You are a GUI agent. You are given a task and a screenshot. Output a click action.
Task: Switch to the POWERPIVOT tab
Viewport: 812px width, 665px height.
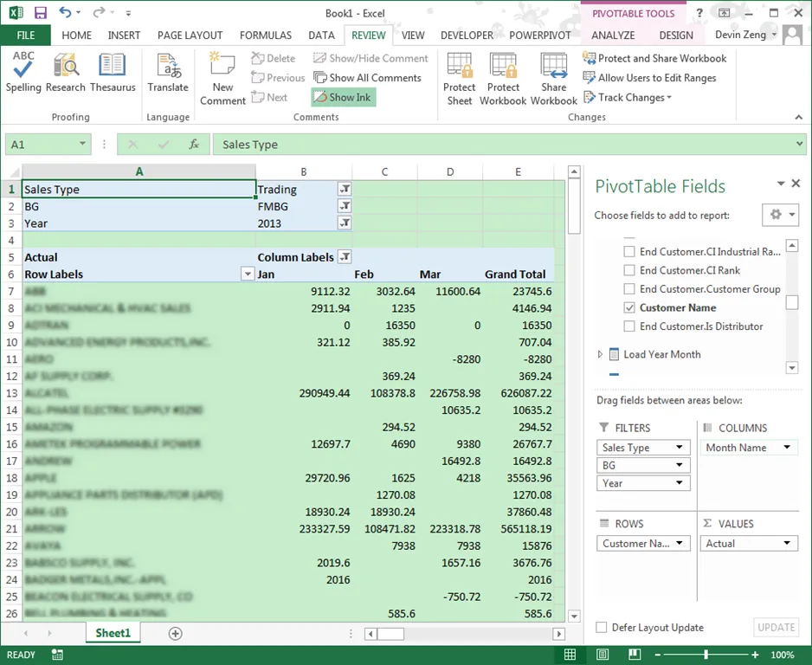pos(539,36)
